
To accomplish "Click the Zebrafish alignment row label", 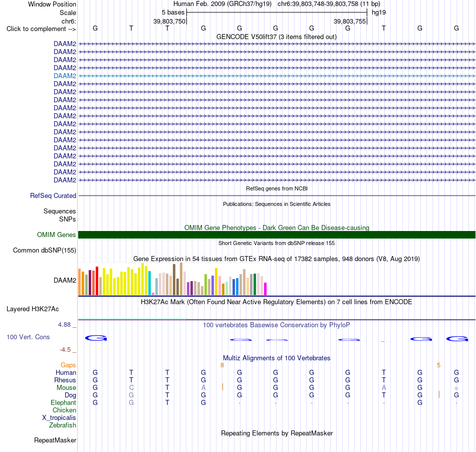I will pos(63,425).
